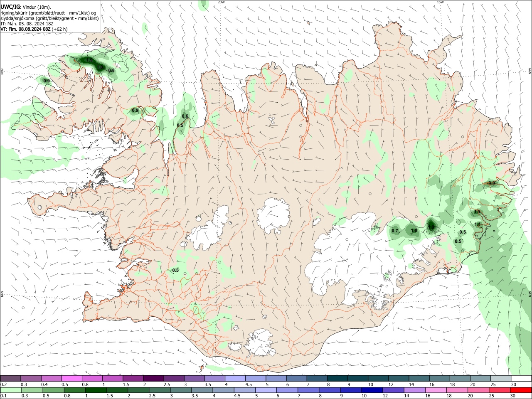The image size is (532, 399).
Task: Select the bright red lower swatch after 30
Action: click(x=521, y=390)
